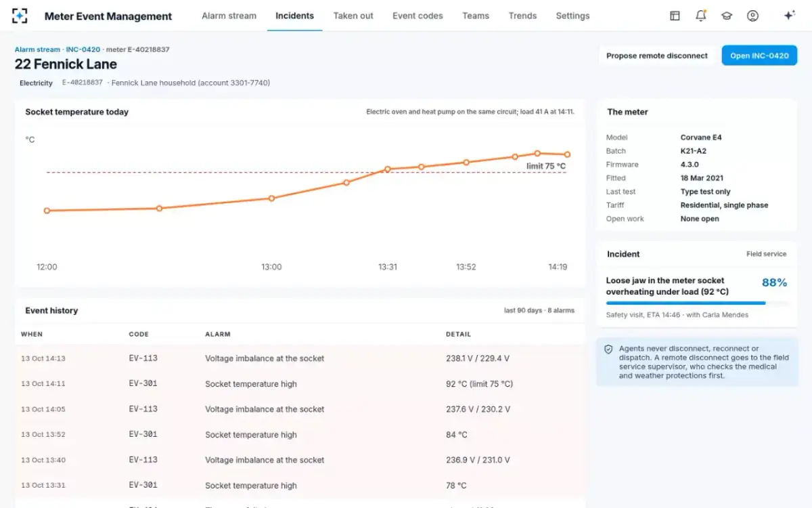Click the meter model 'Corvane E4'
The height and width of the screenshot is (508, 812).
coord(701,137)
